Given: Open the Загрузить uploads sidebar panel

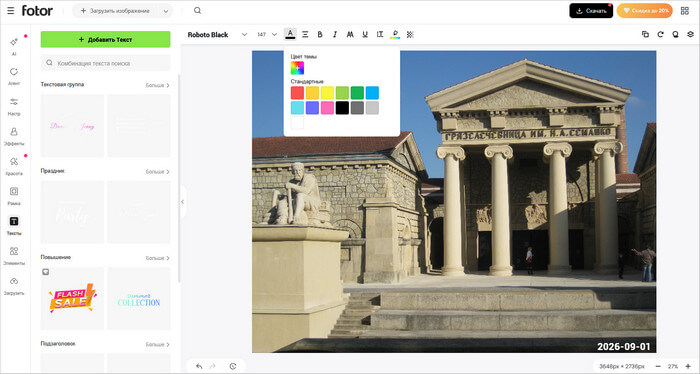Looking at the screenshot, I should click(14, 285).
